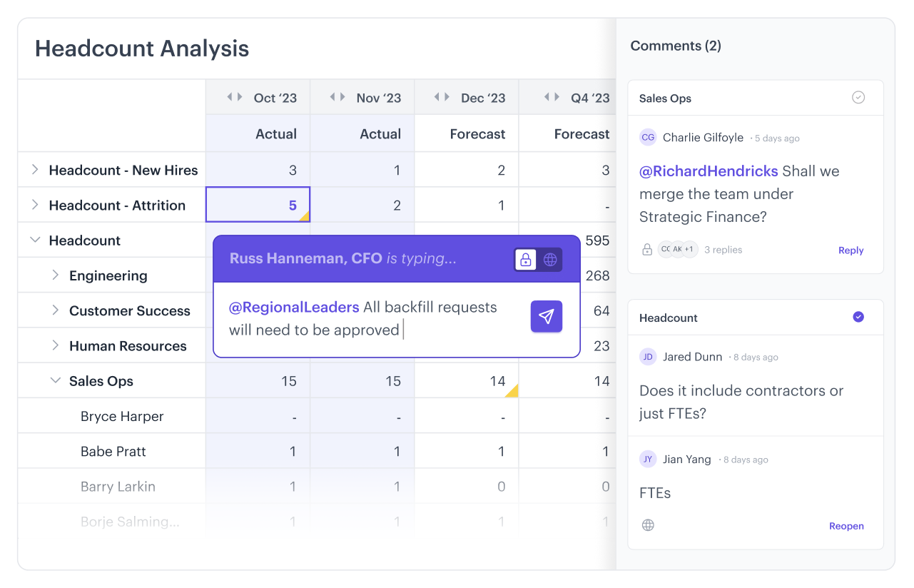Expand the Customer Success row

pyautogui.click(x=55, y=310)
